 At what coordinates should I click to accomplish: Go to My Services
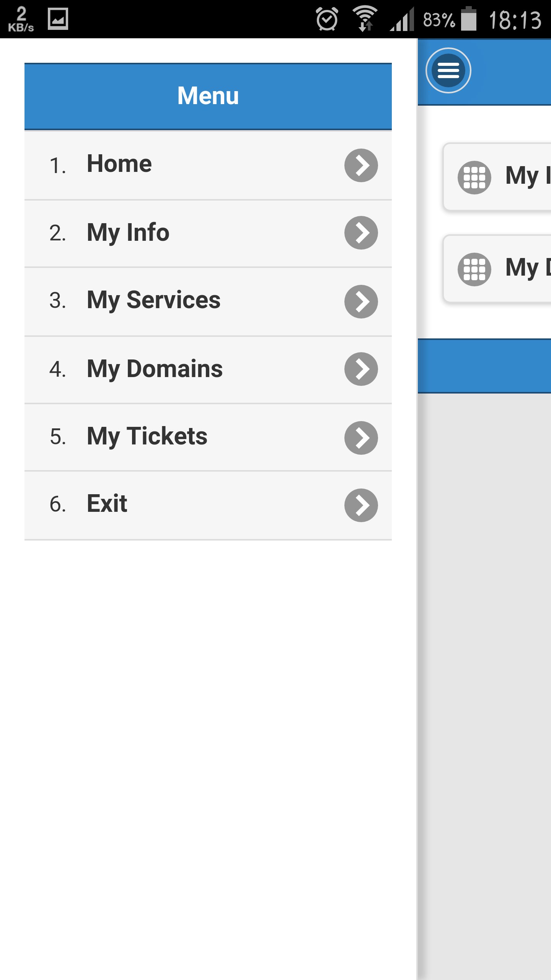154,301
